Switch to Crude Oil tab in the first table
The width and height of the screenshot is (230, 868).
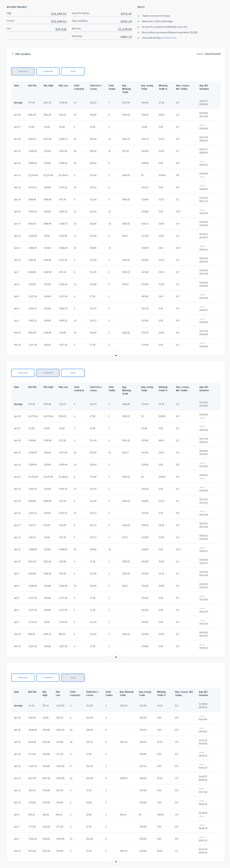(48, 71)
